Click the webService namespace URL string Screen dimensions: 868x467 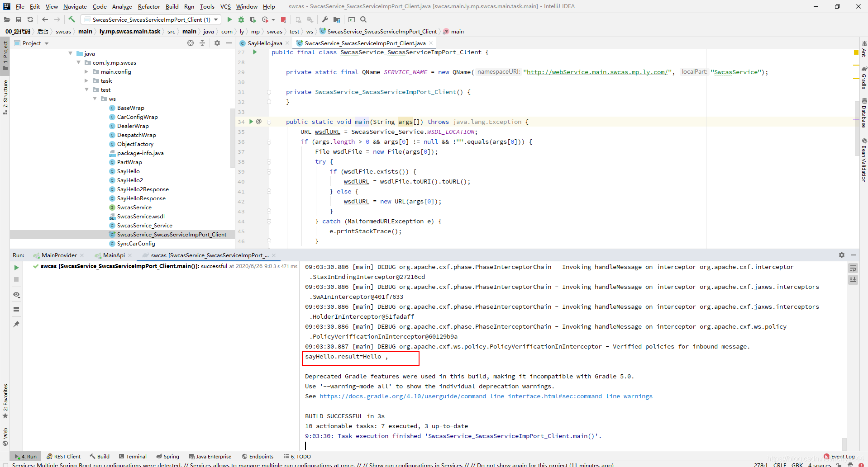point(597,72)
